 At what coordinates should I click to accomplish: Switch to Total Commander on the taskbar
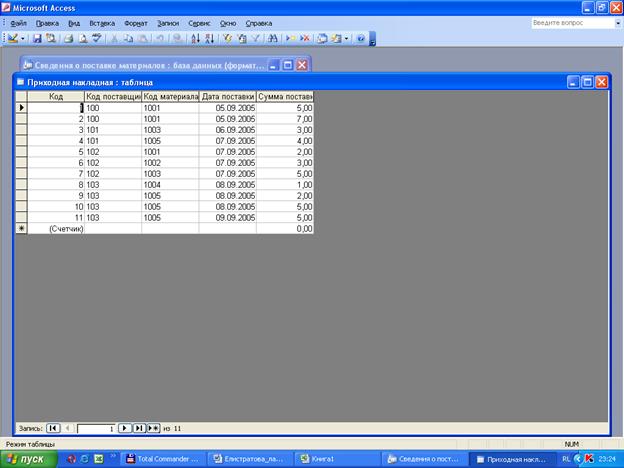(163, 459)
